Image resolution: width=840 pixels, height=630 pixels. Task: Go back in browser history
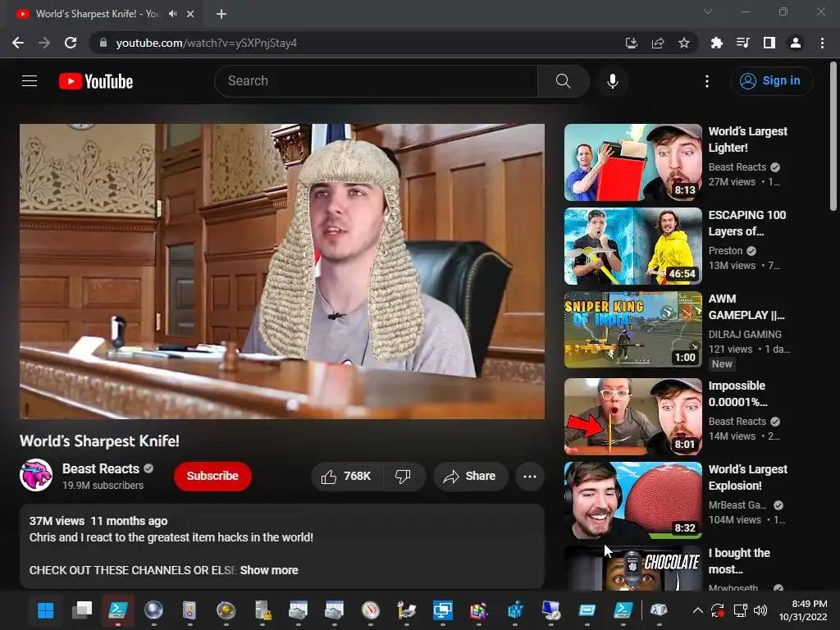pyautogui.click(x=18, y=43)
